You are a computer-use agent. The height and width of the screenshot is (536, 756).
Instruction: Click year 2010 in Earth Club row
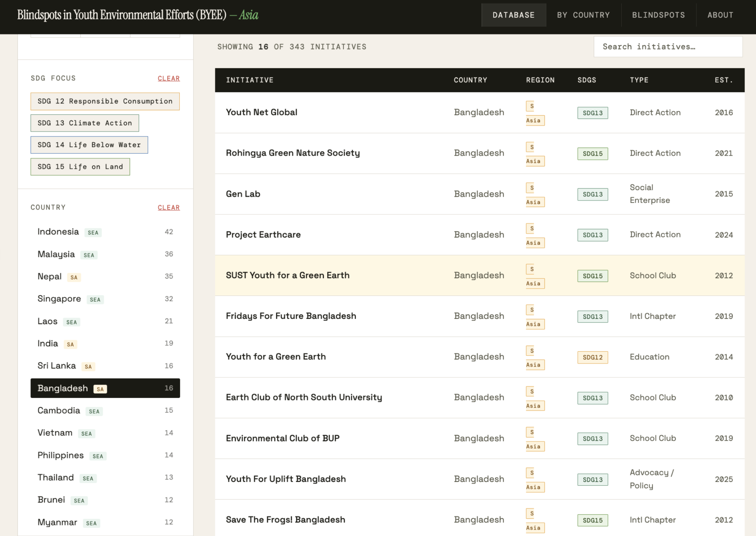pyautogui.click(x=724, y=398)
